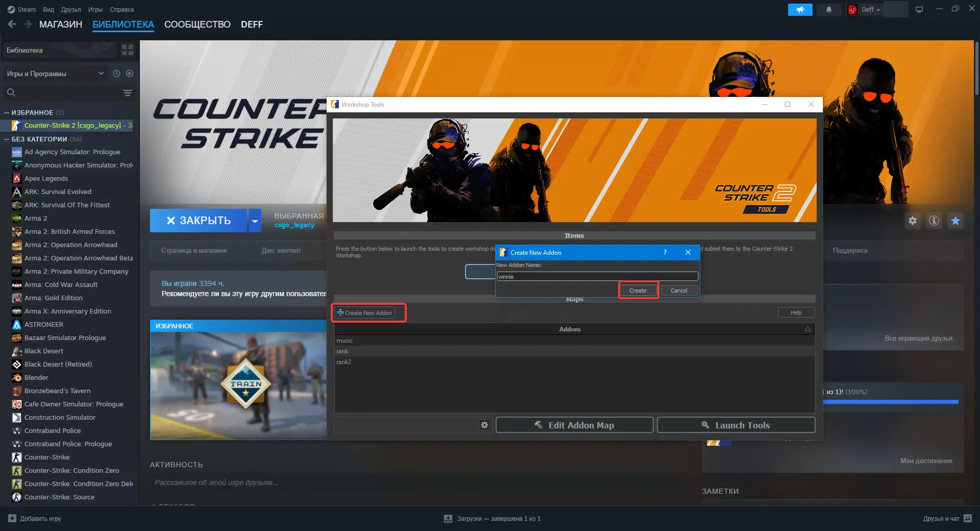Image resolution: width=980 pixels, height=531 pixels.
Task: Switch library to grid view icon
Action: pos(128,50)
